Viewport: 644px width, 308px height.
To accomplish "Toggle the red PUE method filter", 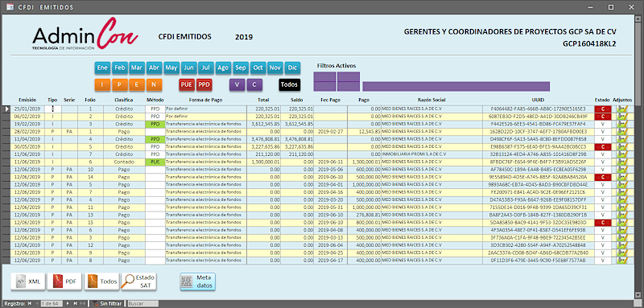I will point(187,84).
